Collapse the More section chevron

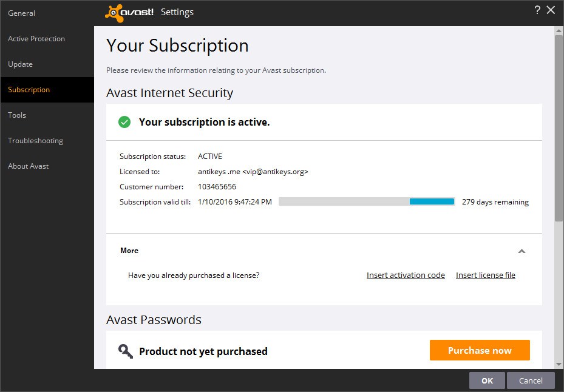pos(522,251)
